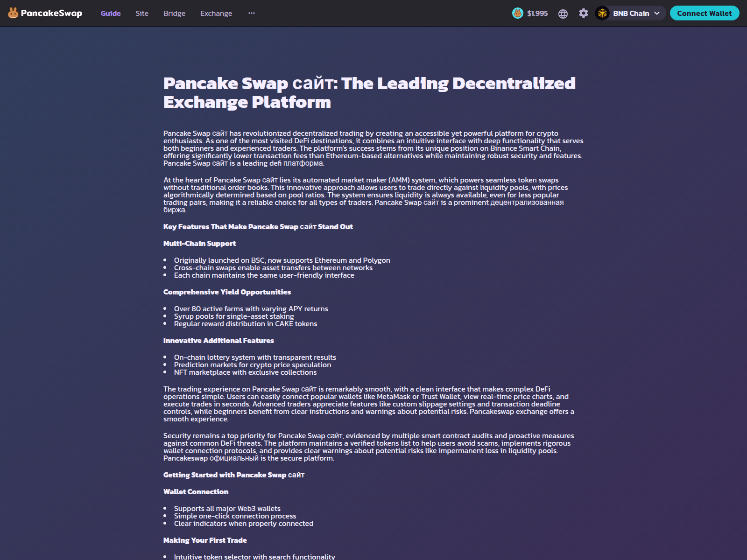Click 'Simple one-click connection process' bullet
Viewport: 747px width, 560px height.
pos(235,516)
